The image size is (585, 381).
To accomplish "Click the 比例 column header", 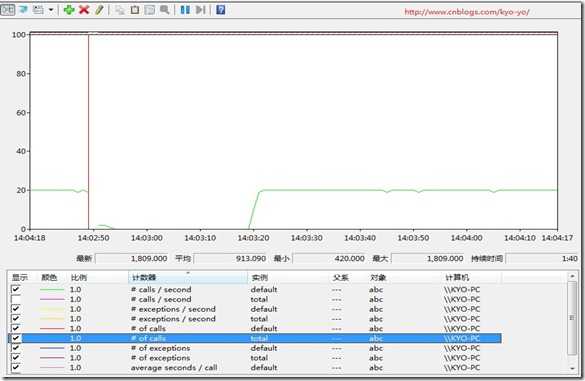I will pyautogui.click(x=79, y=277).
